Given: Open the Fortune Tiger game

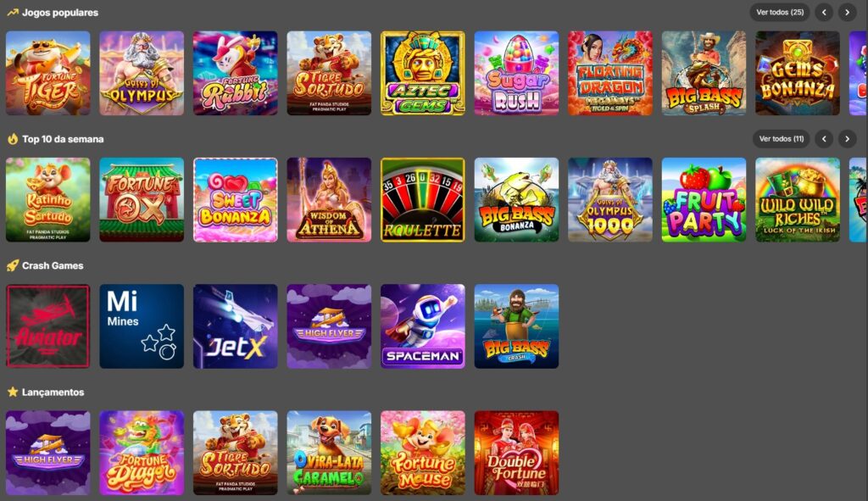Looking at the screenshot, I should coord(48,73).
